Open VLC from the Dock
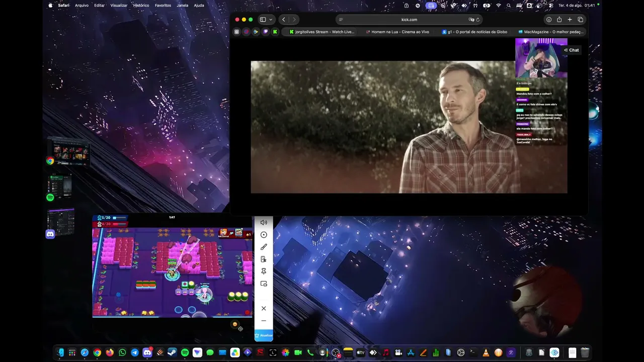The width and height of the screenshot is (644, 362). coord(486,353)
